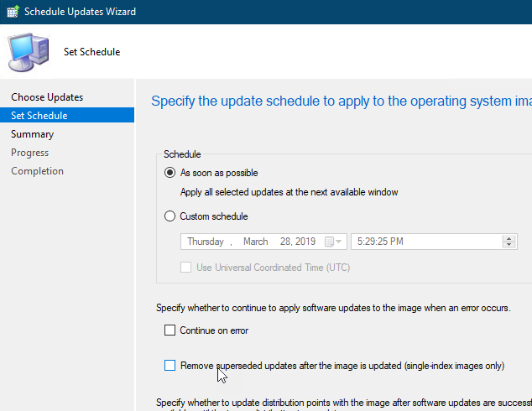Viewport: 532px width, 411px height.
Task: Click the Completion step in the sidebar
Action: [37, 171]
